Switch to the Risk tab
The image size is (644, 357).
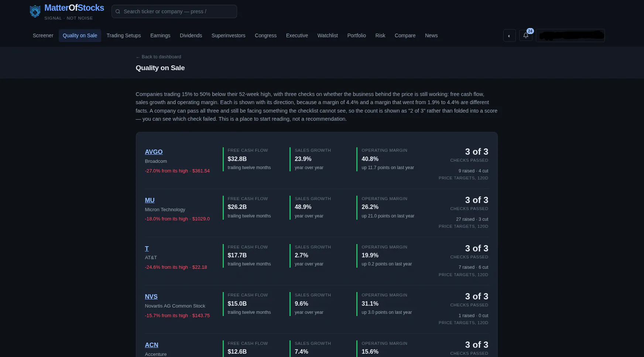click(x=380, y=35)
